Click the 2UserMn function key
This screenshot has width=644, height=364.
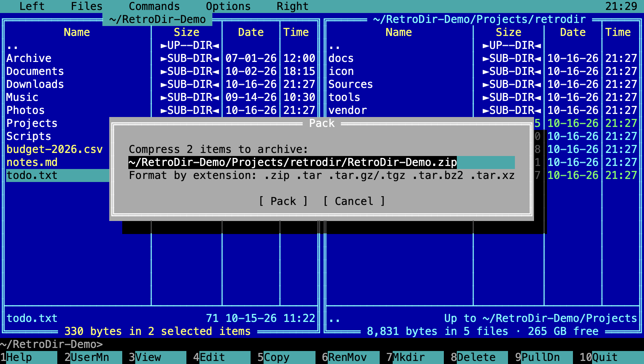(93, 357)
